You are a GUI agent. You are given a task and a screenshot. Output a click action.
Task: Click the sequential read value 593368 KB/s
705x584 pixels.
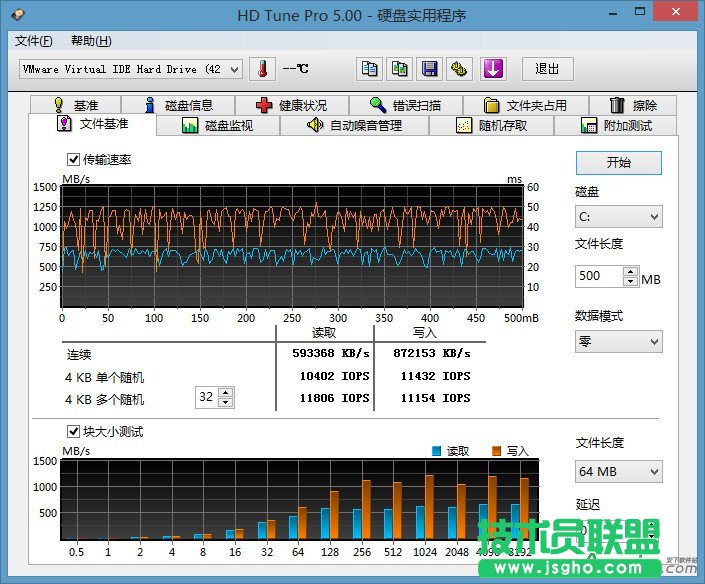point(331,353)
